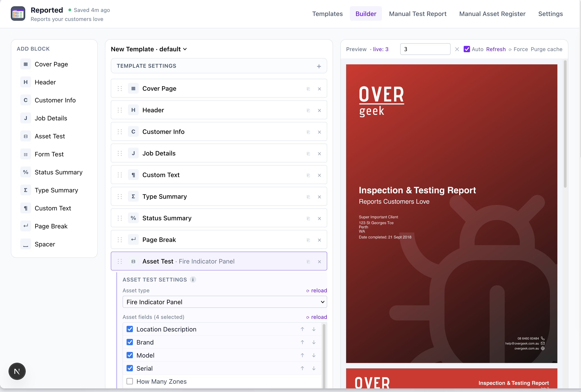This screenshot has width=581, height=392.
Task: Open the Asset type Fire Indicator Panel dropdown
Action: point(225,302)
